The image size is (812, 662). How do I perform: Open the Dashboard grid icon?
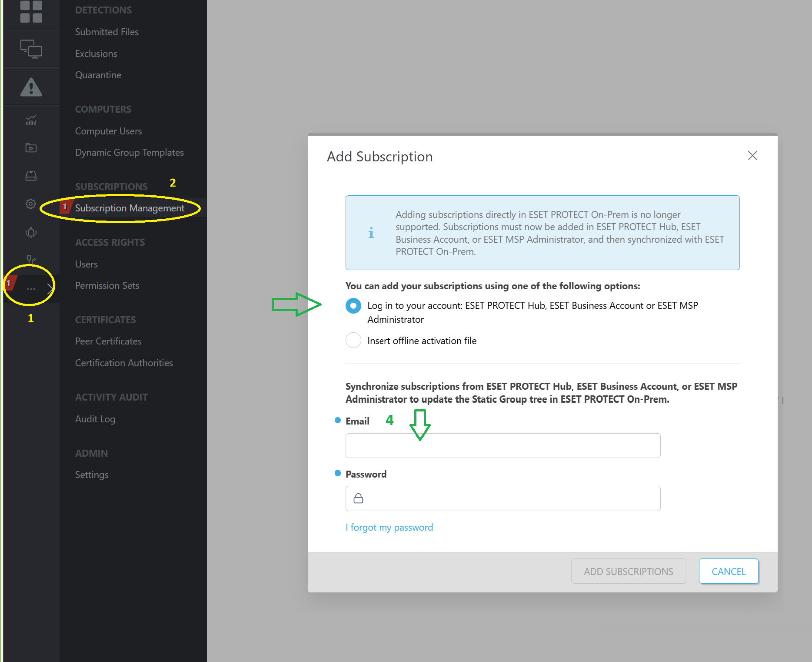tap(31, 12)
